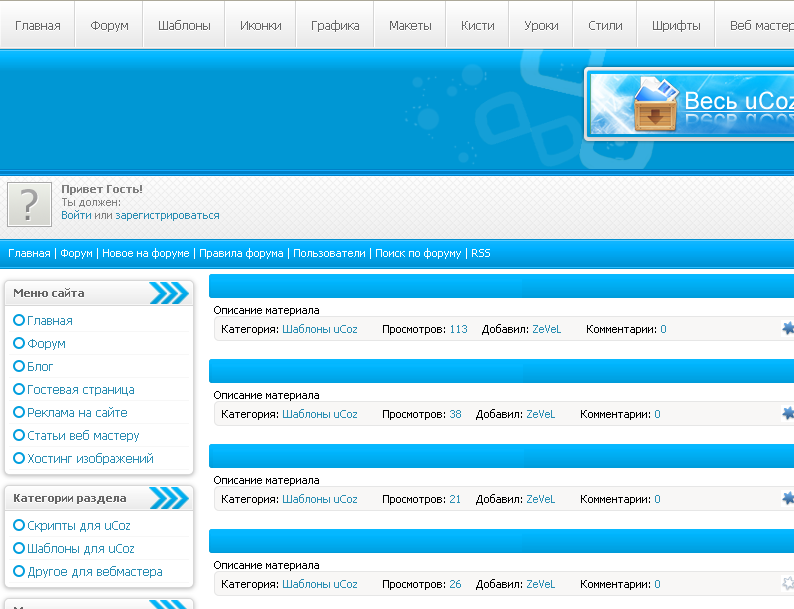Open the зарегистрироваться registration link
The width and height of the screenshot is (794, 609).
[x=164, y=215]
